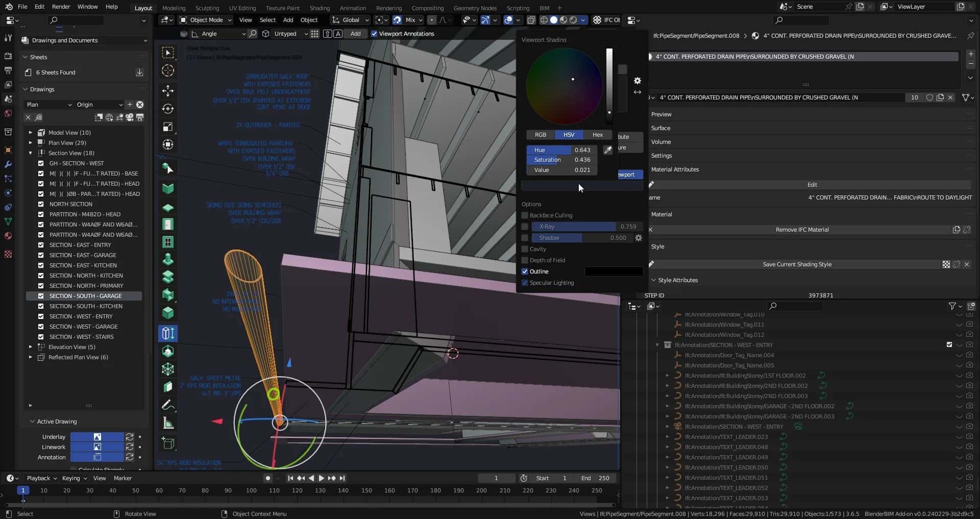Click Save Current Shading Style button
Image resolution: width=980 pixels, height=519 pixels.
[x=796, y=264]
